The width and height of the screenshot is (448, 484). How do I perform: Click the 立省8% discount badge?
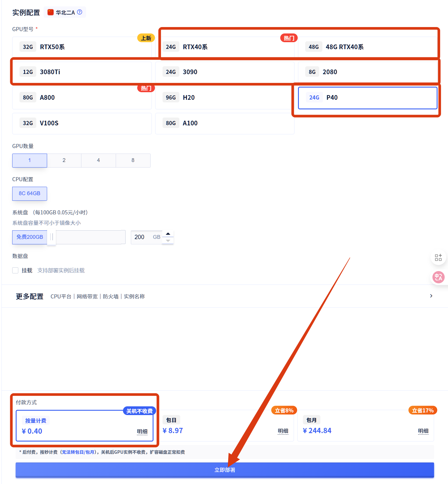point(284,410)
